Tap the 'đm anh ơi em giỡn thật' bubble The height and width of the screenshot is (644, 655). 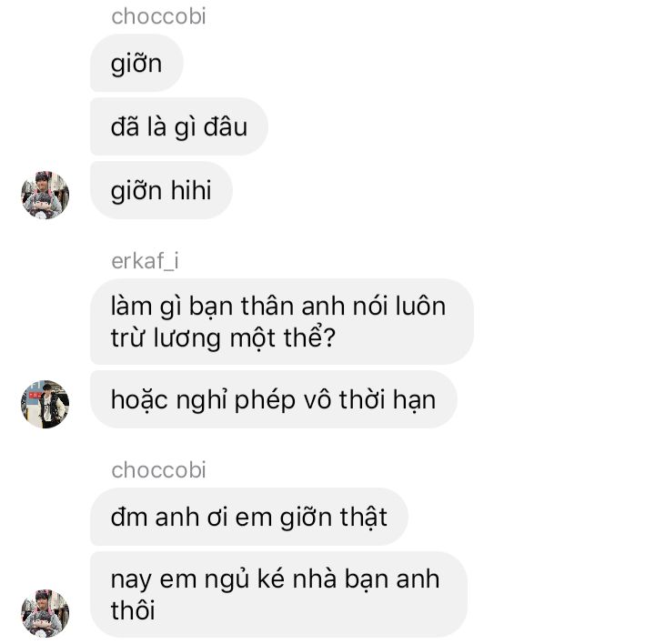tap(249, 517)
